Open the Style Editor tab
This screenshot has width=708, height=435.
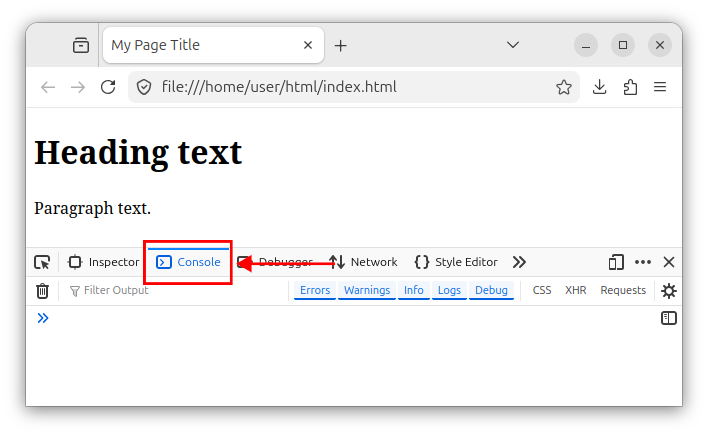pos(456,262)
